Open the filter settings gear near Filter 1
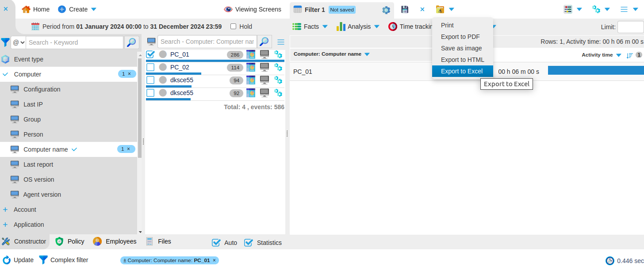Image resolution: width=644 pixels, height=267 pixels. pyautogui.click(x=386, y=9)
